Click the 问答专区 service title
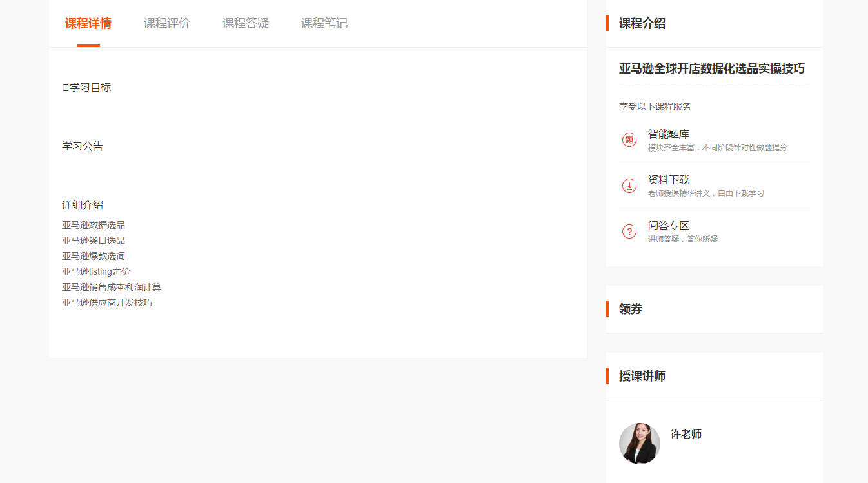The height and width of the screenshot is (483, 868). click(669, 226)
